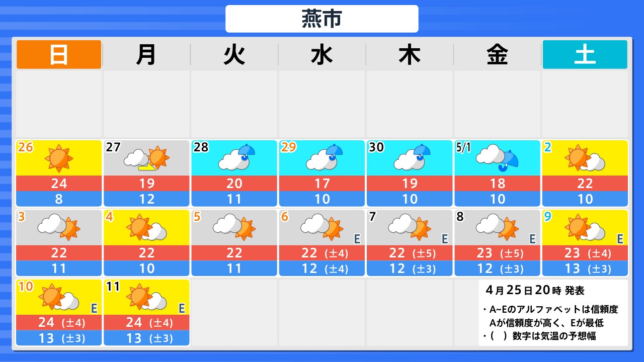Click the weather icon on day 30
Image resolution: width=644 pixels, height=362 pixels.
click(409, 158)
